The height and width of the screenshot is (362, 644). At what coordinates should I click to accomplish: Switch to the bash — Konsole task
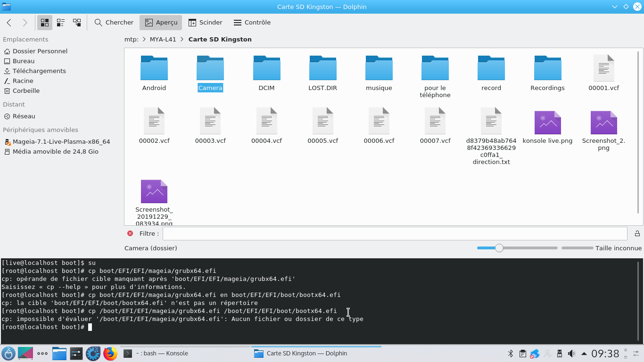tap(185, 354)
